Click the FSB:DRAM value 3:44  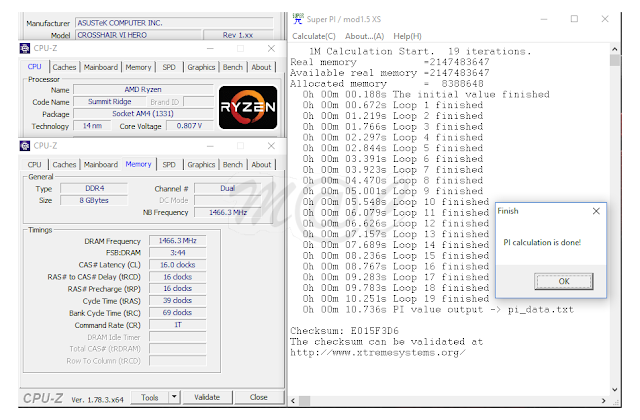tap(178, 253)
